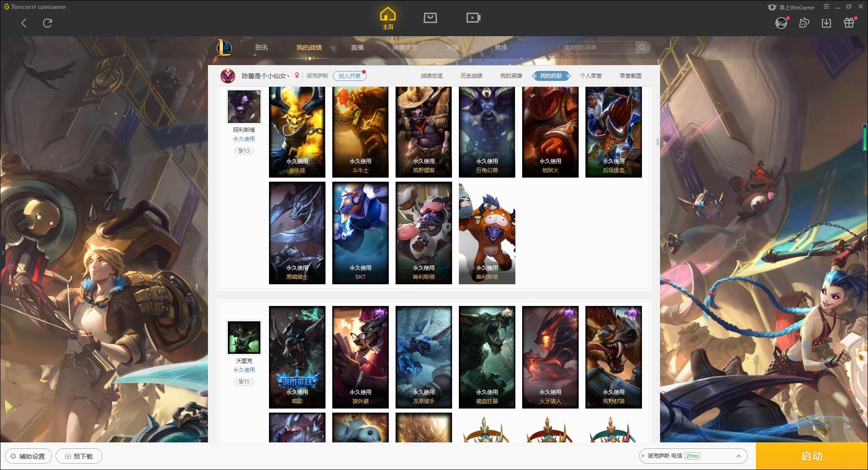Click the 诺克萨斯 server label in profile
The image size is (868, 470).
pyautogui.click(x=317, y=76)
